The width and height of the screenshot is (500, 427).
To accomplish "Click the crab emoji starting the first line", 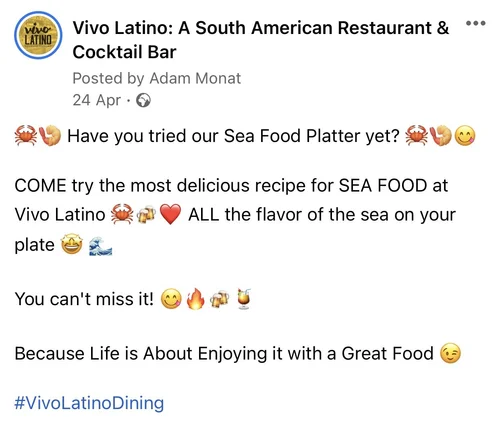I will click(26, 135).
